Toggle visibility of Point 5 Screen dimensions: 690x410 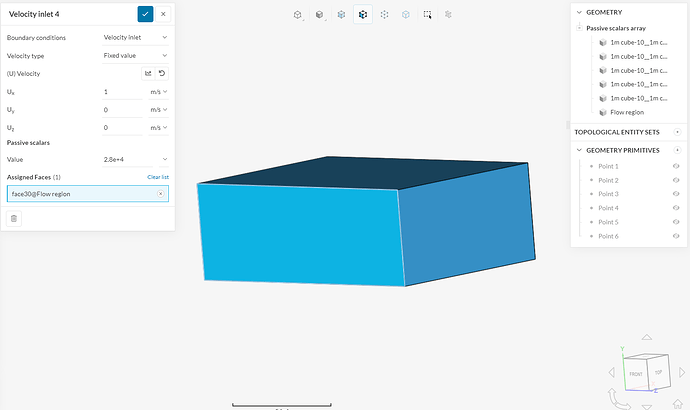coord(676,222)
